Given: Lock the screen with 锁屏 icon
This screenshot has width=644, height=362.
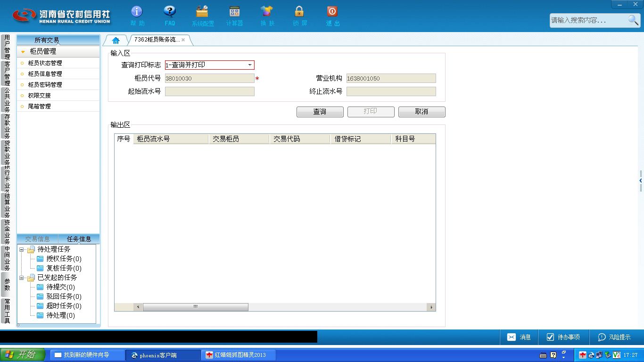Looking at the screenshot, I should point(299,12).
